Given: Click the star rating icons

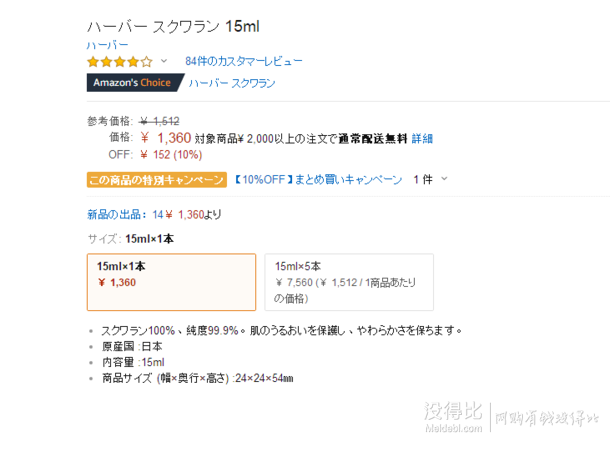Looking at the screenshot, I should point(120,61).
